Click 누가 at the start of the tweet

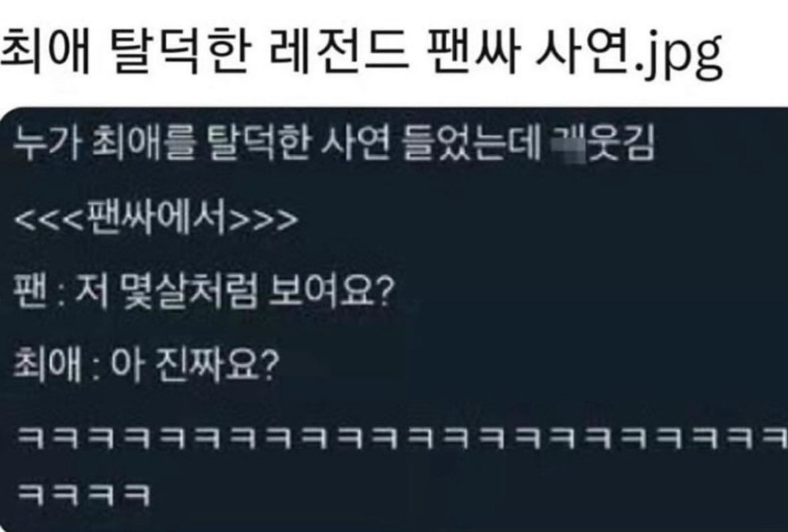tap(45, 145)
